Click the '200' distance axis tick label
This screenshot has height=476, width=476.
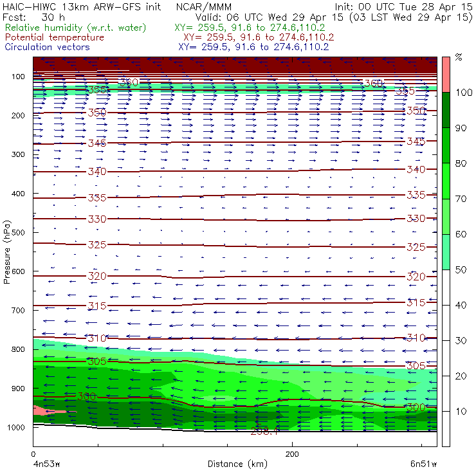point(292,454)
